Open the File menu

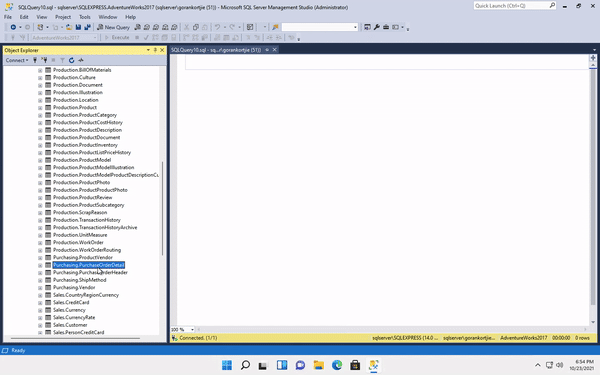[8, 17]
